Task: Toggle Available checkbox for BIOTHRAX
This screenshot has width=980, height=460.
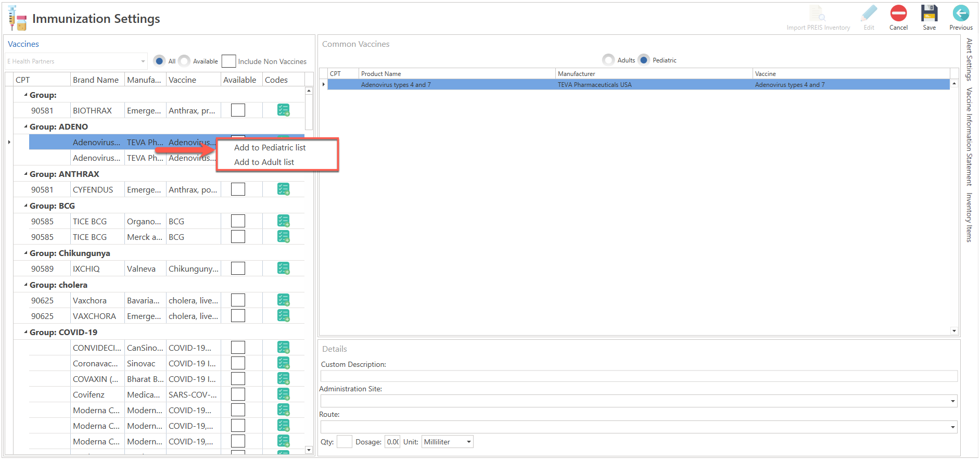Action: (x=238, y=110)
